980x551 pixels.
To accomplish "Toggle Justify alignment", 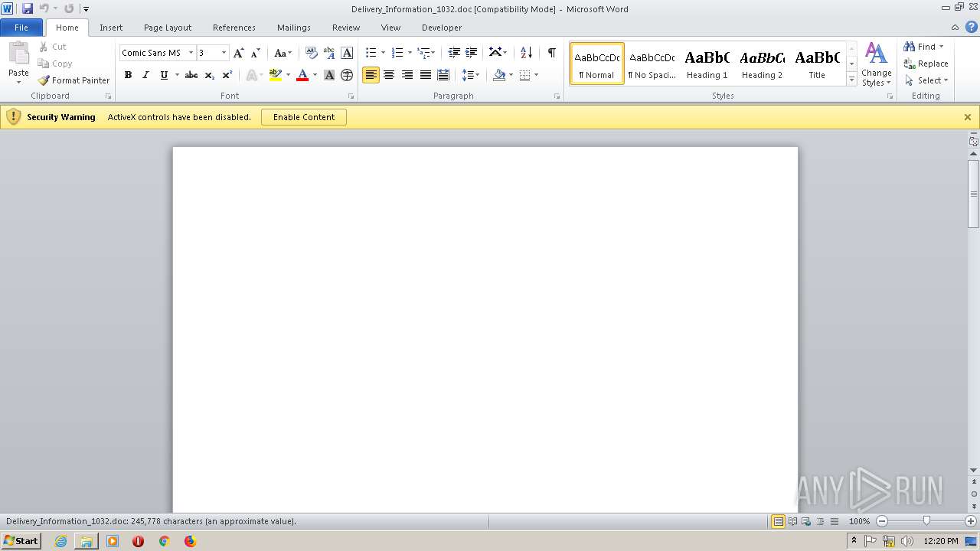I will click(425, 75).
